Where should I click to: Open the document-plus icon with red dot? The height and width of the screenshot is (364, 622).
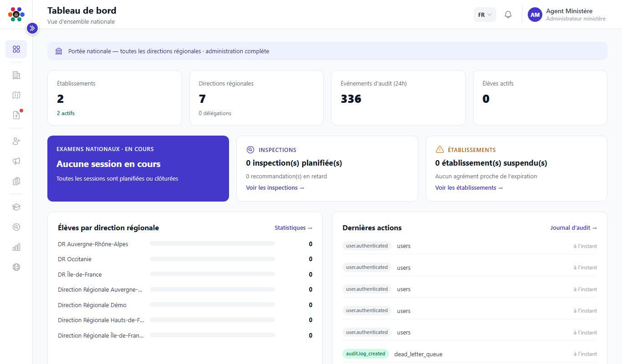16,115
